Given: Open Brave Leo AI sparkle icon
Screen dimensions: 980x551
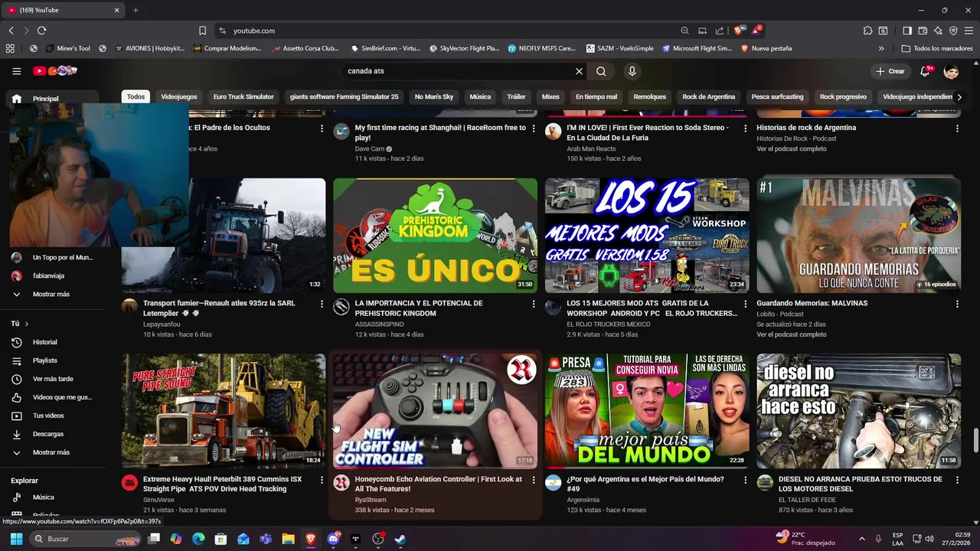Looking at the screenshot, I should (x=938, y=31).
